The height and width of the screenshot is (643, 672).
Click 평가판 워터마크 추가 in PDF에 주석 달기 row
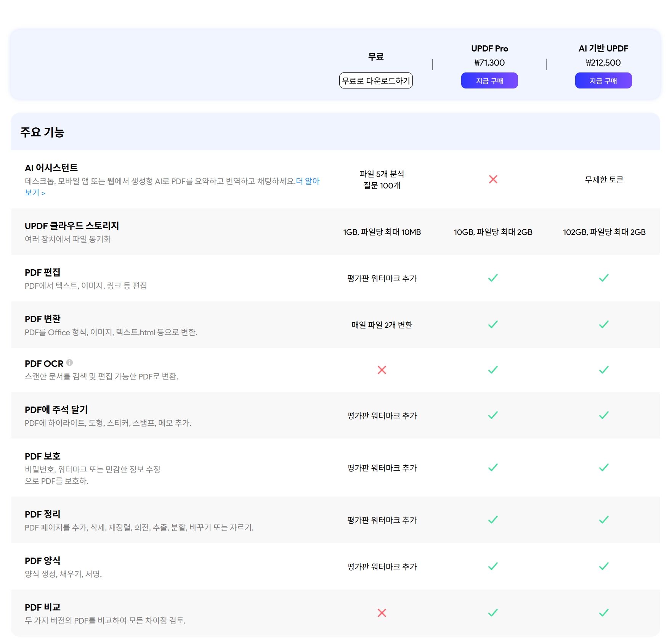pyautogui.click(x=382, y=416)
